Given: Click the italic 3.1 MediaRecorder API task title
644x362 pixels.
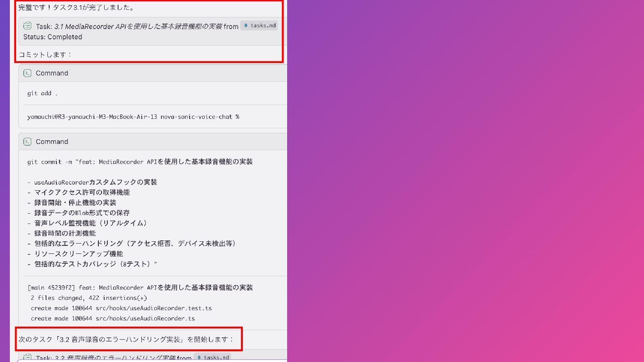Looking at the screenshot, I should pyautogui.click(x=138, y=26).
